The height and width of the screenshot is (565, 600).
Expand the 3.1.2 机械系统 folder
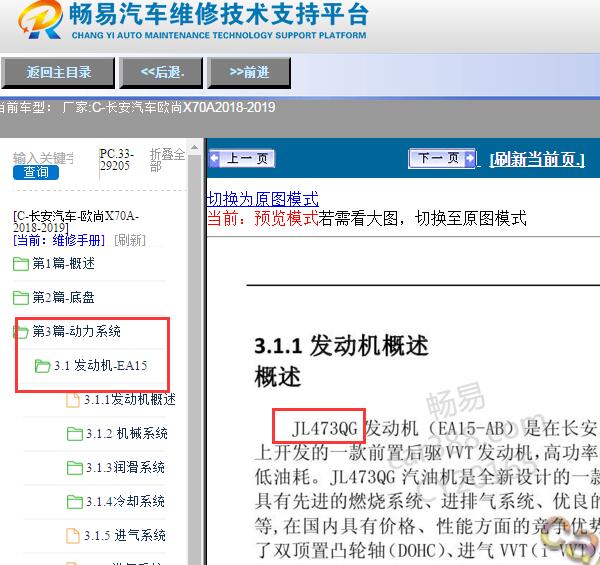point(127,433)
